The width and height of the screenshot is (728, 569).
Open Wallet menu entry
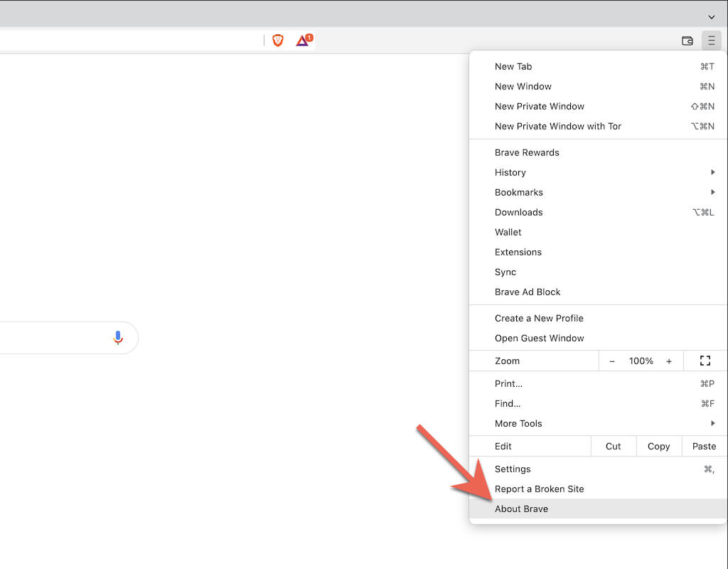click(x=598, y=233)
